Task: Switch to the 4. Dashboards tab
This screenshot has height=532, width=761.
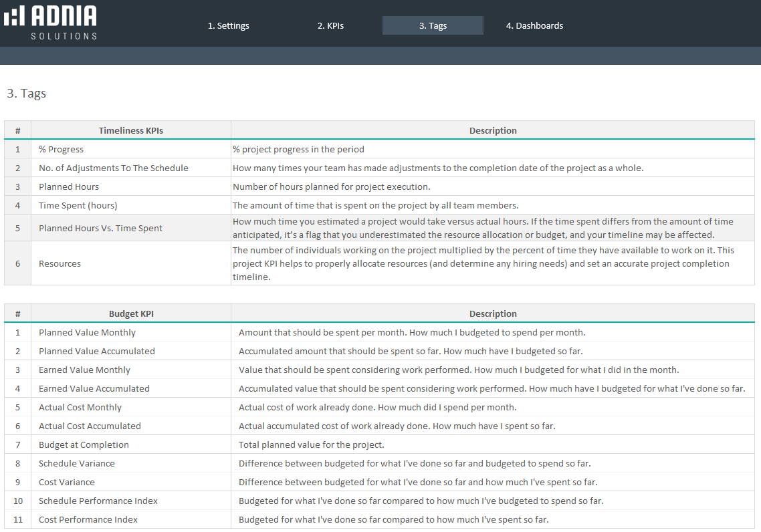Action: pyautogui.click(x=534, y=26)
